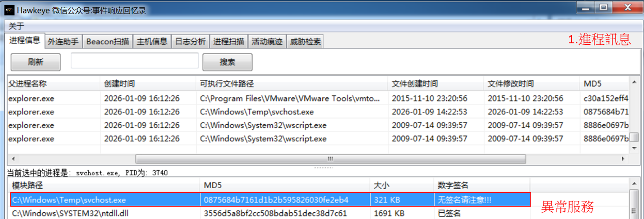Sort module table by MD5 header
Image resolution: width=644 pixels, height=219 pixels.
tap(285, 185)
